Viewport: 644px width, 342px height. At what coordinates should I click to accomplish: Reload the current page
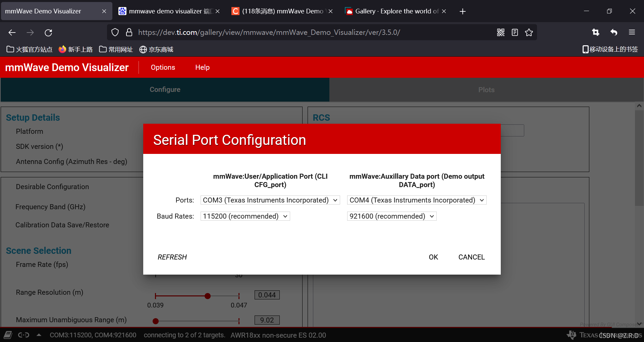(48, 33)
